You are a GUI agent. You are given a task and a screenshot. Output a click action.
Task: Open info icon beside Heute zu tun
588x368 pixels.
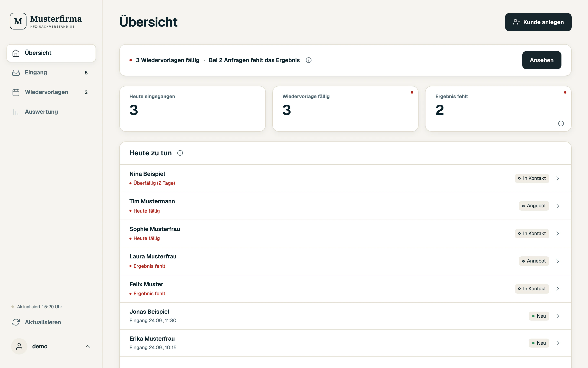(x=180, y=153)
